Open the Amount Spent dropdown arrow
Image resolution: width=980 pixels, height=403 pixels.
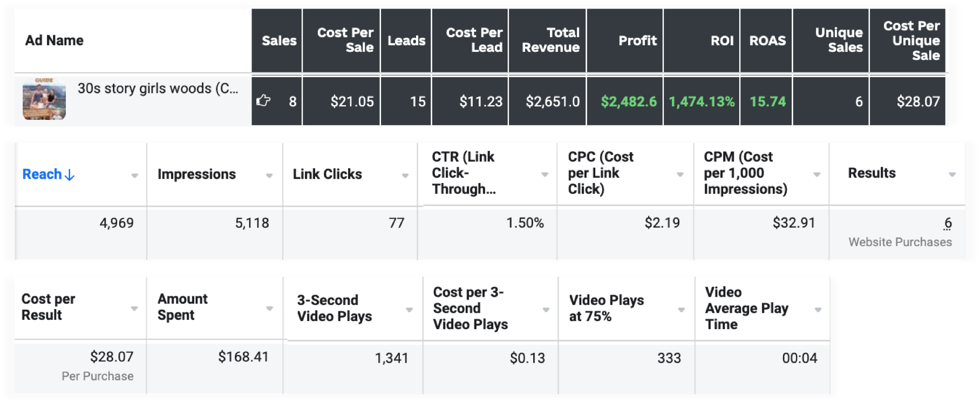pyautogui.click(x=269, y=309)
